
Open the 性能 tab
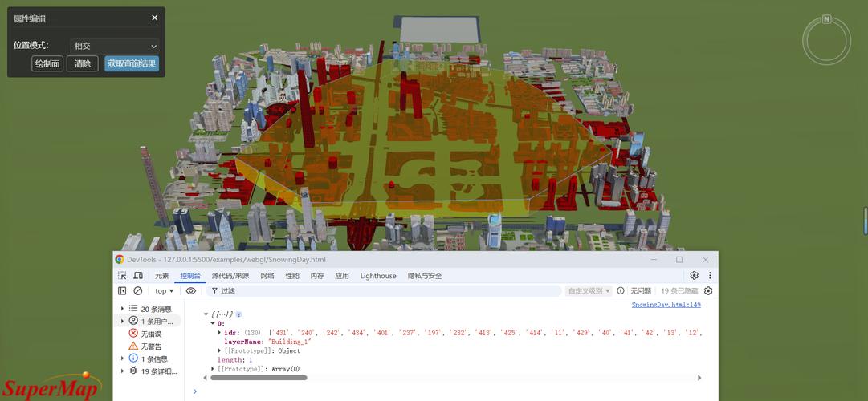coord(292,276)
